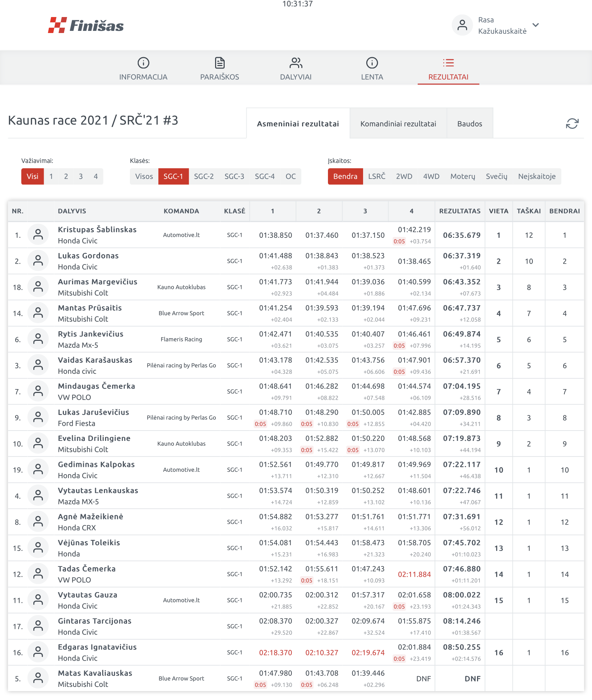
Task: Open the Lenta section
Action: [372, 69]
